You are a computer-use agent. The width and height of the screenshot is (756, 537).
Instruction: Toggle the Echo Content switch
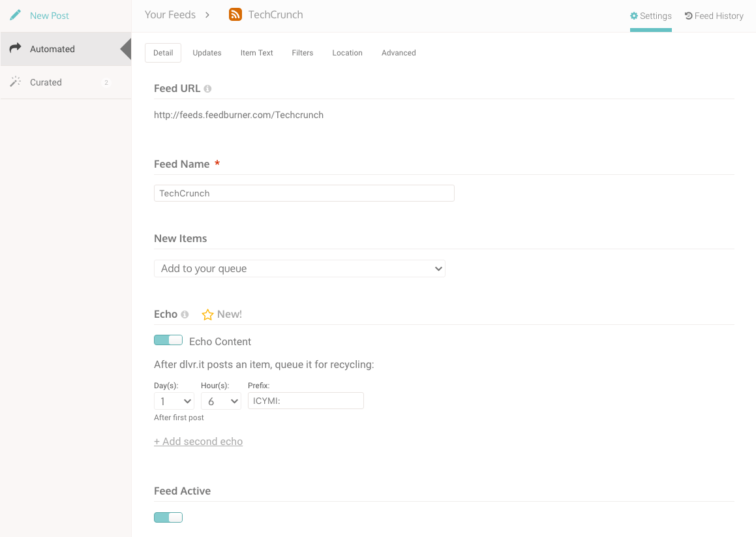(168, 340)
